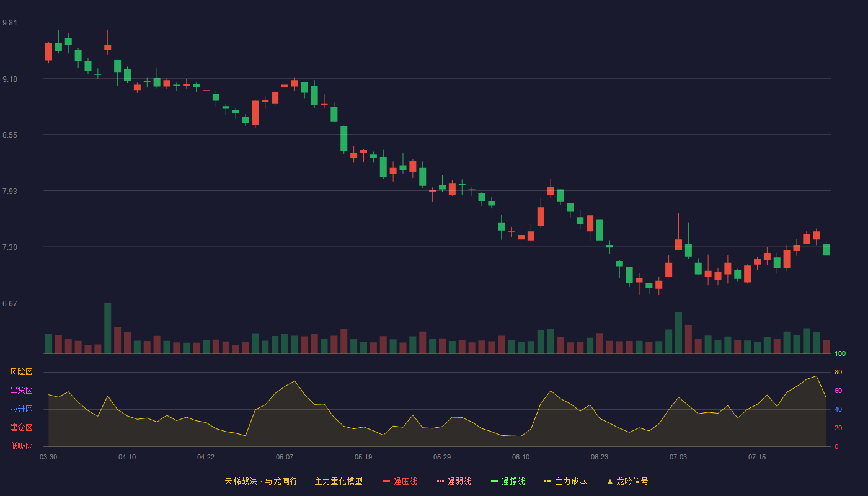
Task: Click the green 100 indicator scale label
Action: (x=840, y=354)
